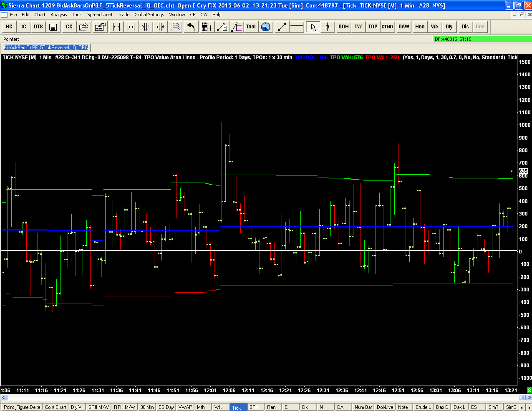Screen dimensions: 532x411
Task: Select the colored retracement lines tool icon
Action: [237, 27]
